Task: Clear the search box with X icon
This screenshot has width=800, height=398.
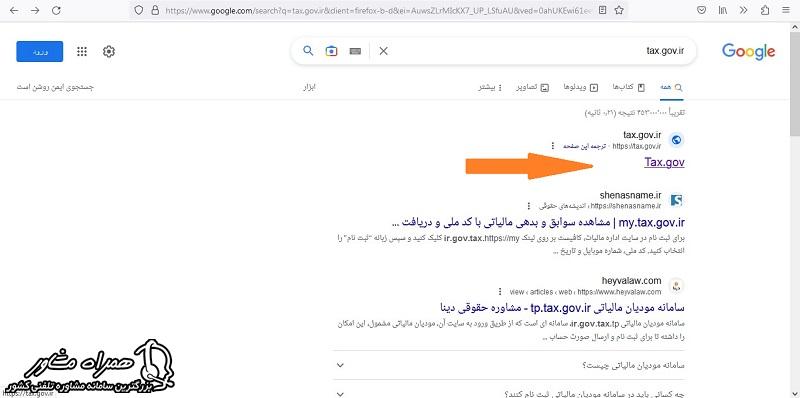Action: 384,51
